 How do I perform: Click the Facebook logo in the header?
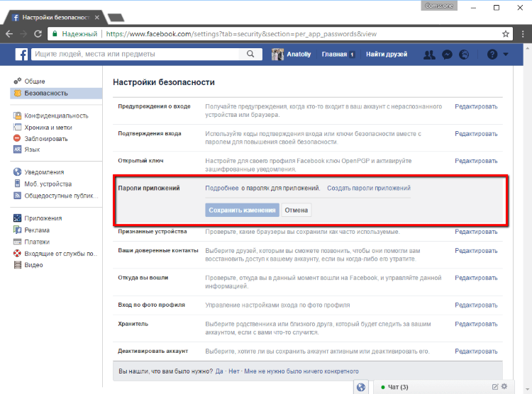[21, 55]
